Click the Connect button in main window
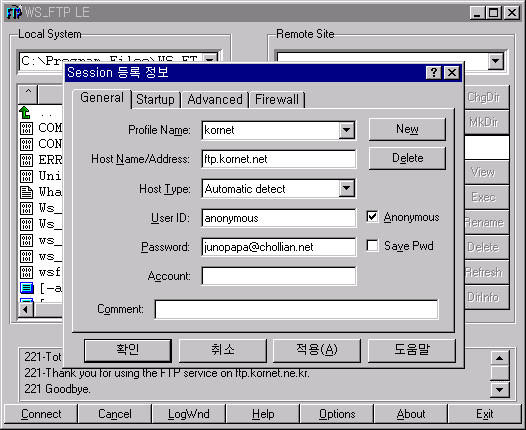Image resolution: width=526 pixels, height=430 pixels. click(41, 414)
